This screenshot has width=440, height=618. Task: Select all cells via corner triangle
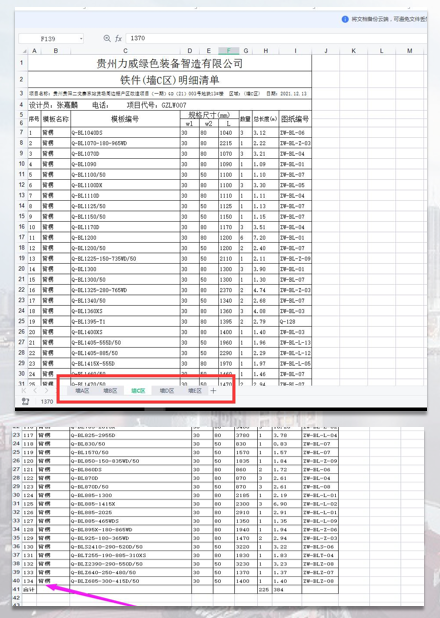click(24, 51)
